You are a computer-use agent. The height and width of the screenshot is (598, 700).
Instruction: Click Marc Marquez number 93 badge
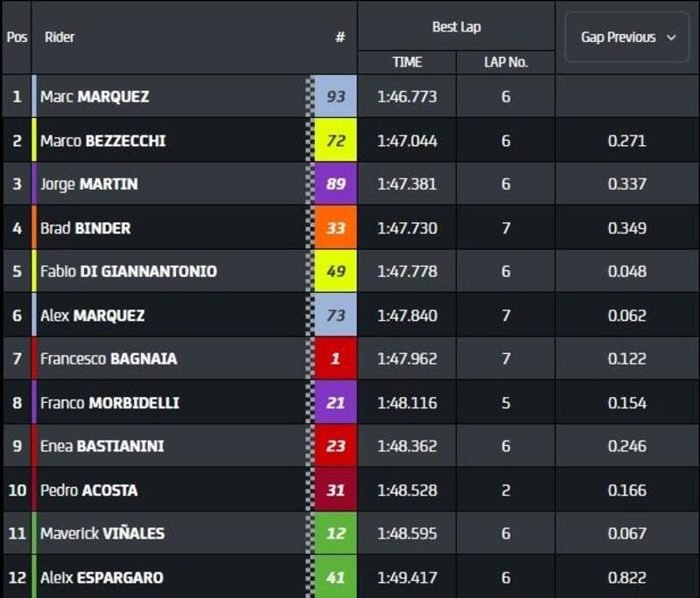pos(335,96)
